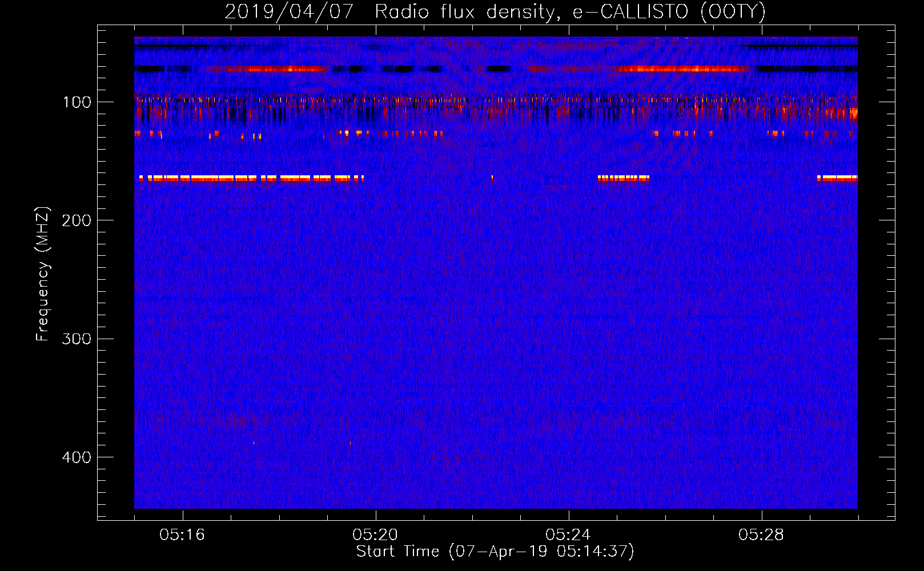
Task: Click the "Frequency (MHZ)" y-axis label
Action: click(43, 274)
